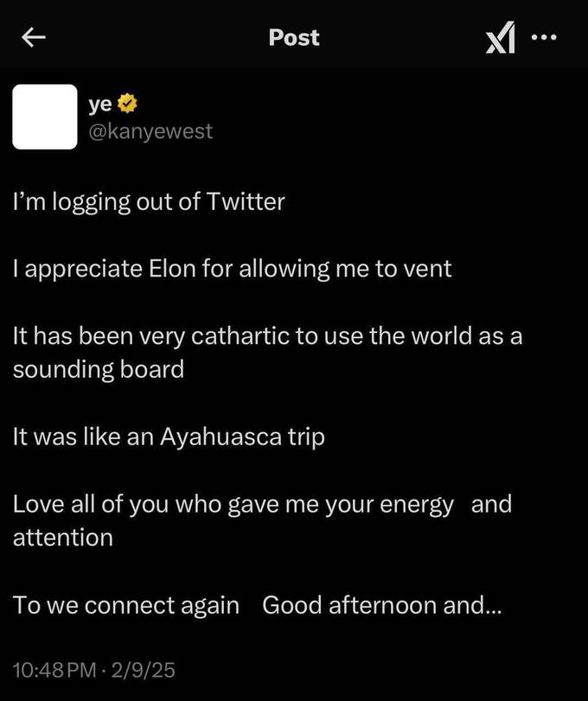Tap the gold verified badge
The width and height of the screenshot is (588, 701).
tap(127, 105)
